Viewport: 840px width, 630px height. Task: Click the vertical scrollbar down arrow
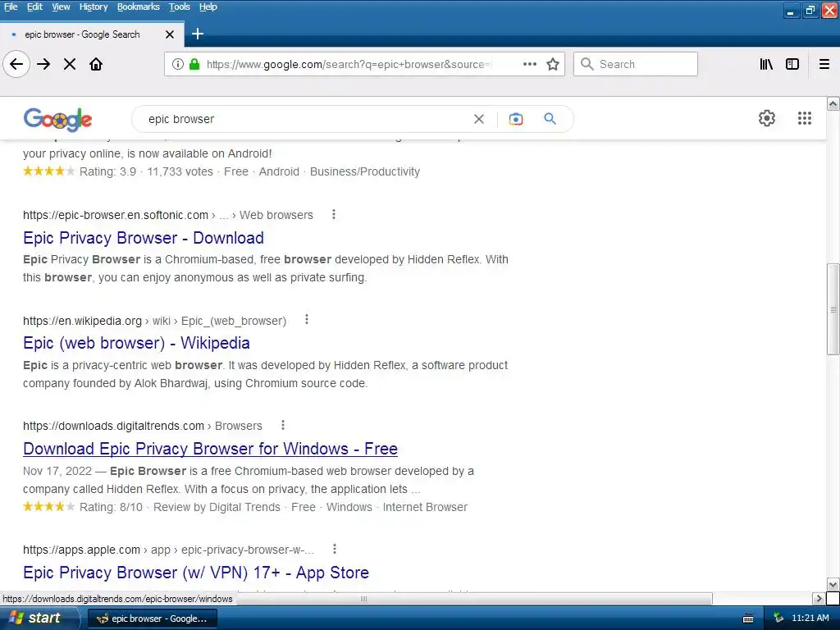(833, 584)
